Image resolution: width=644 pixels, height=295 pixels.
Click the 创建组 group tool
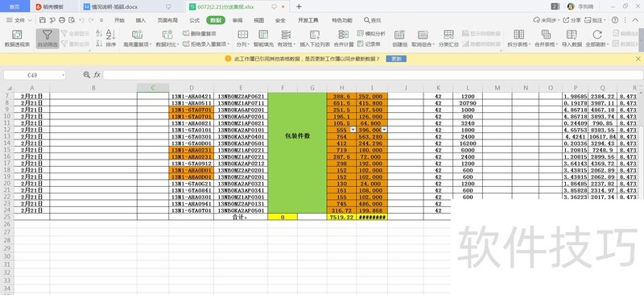[399, 39]
